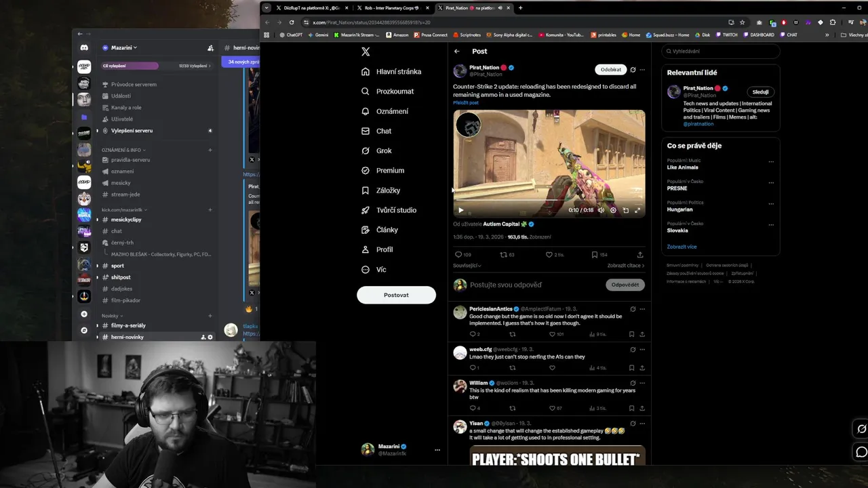868x488 pixels.
Task: Expand Mazarini server dropdown in Discord
Action: tap(120, 48)
